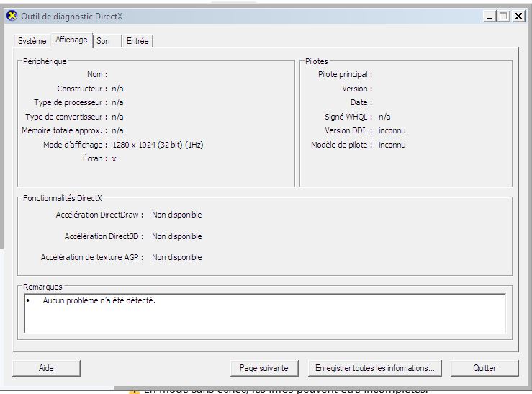532x394 pixels.
Task: Click the Fonctionnalités DirectX group title
Action: point(62,198)
